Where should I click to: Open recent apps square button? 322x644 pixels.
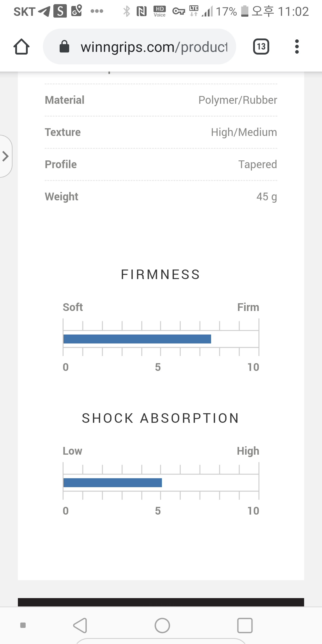coord(245,625)
